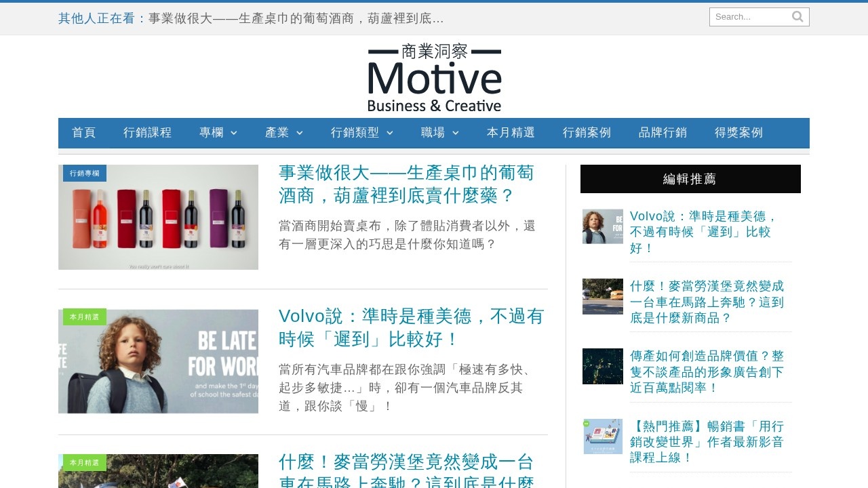Expand the 職場 dropdown menu
868x488 pixels.
pyautogui.click(x=439, y=133)
